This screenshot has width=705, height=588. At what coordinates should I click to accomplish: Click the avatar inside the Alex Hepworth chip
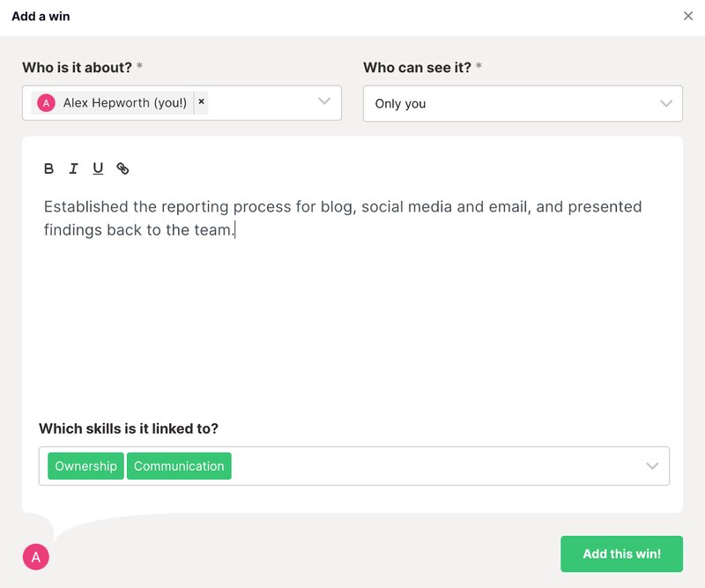tap(46, 103)
